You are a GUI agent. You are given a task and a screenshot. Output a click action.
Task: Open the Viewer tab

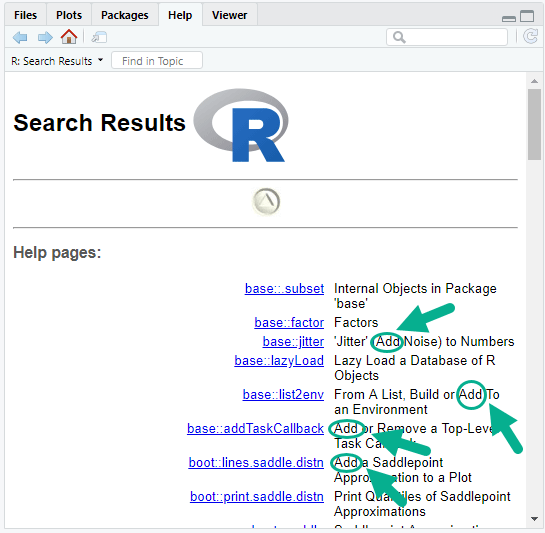click(x=229, y=15)
